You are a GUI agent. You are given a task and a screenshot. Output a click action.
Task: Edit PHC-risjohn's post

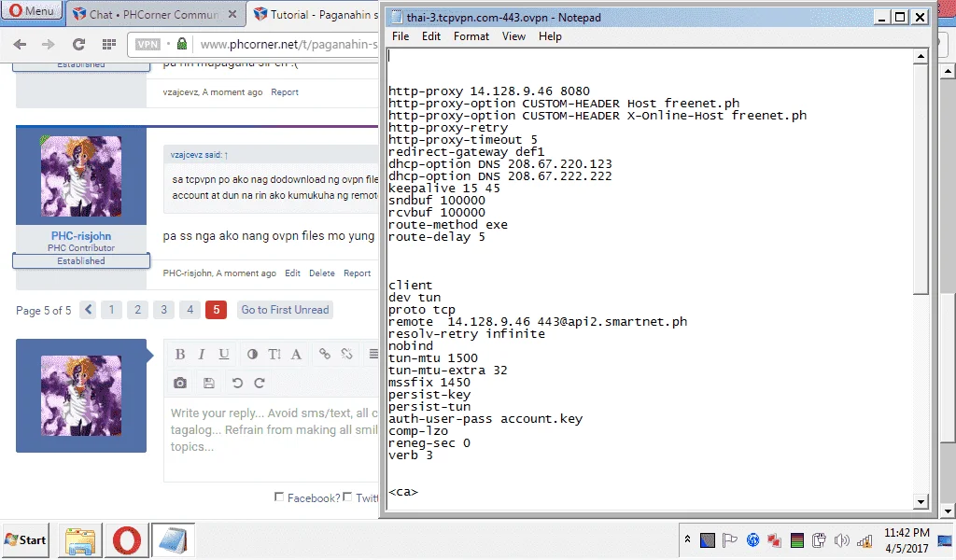(x=292, y=273)
